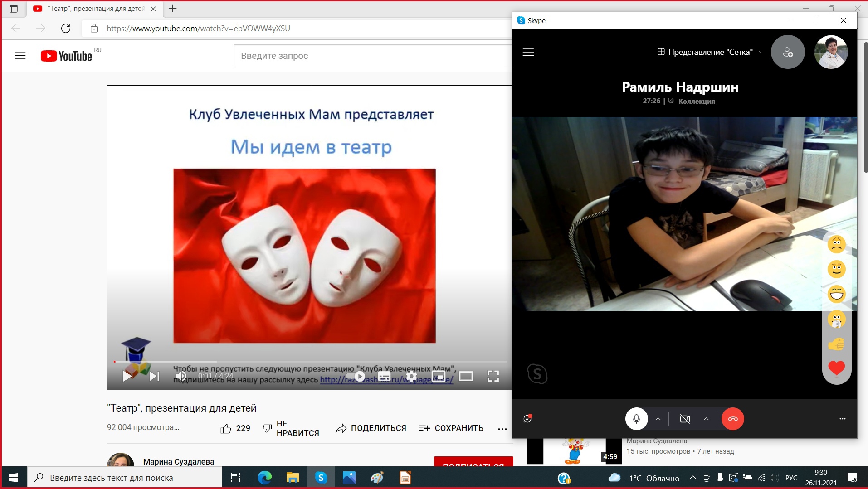Screen dimensions: 868x489
Task: Open Skype call more options
Action: [x=842, y=419]
